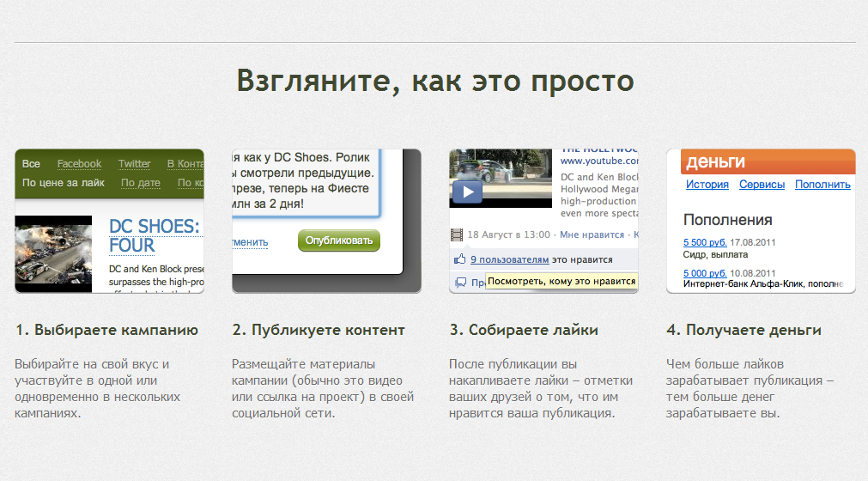Screen dimensions: 868x481
Task: Click the Посмотреть, кому это нравится tooltip
Action: pos(561,281)
